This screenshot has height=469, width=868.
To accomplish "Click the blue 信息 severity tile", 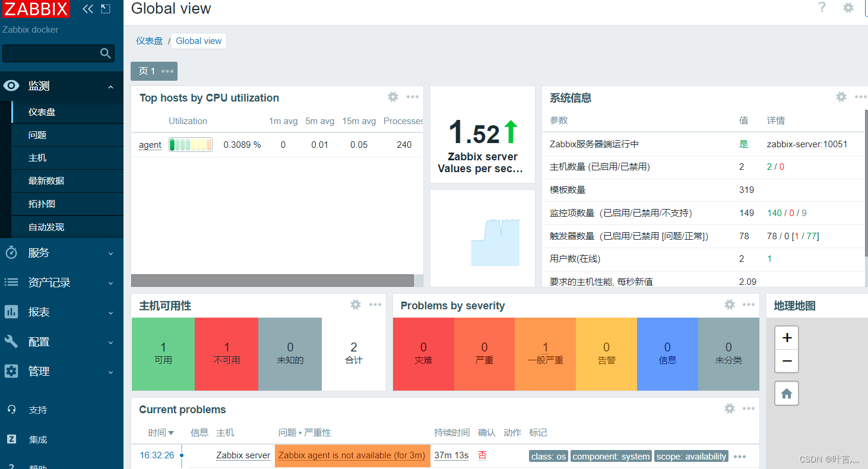I will (667, 354).
